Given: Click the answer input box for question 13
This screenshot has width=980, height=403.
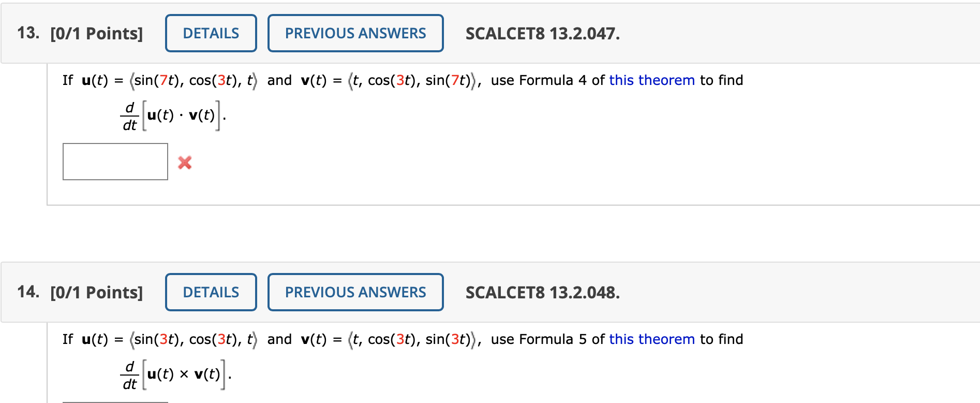Looking at the screenshot, I should 115,162.
